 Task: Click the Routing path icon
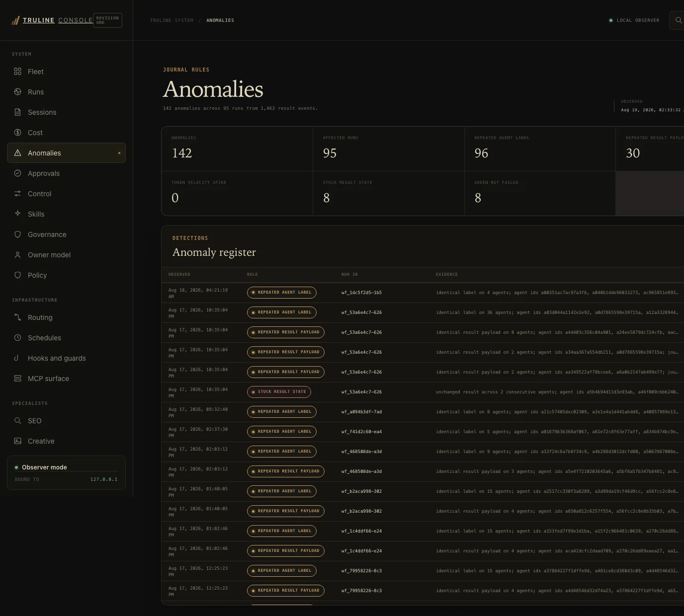(x=18, y=317)
